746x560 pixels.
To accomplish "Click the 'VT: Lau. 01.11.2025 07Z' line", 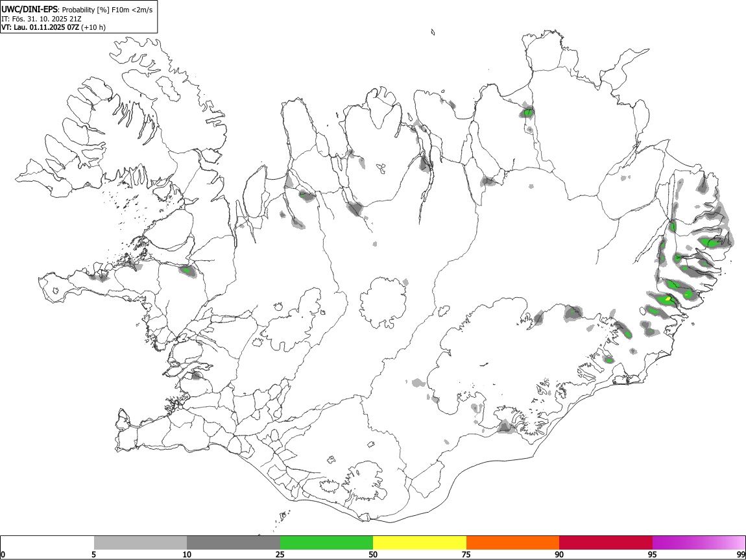I will 40,27.
